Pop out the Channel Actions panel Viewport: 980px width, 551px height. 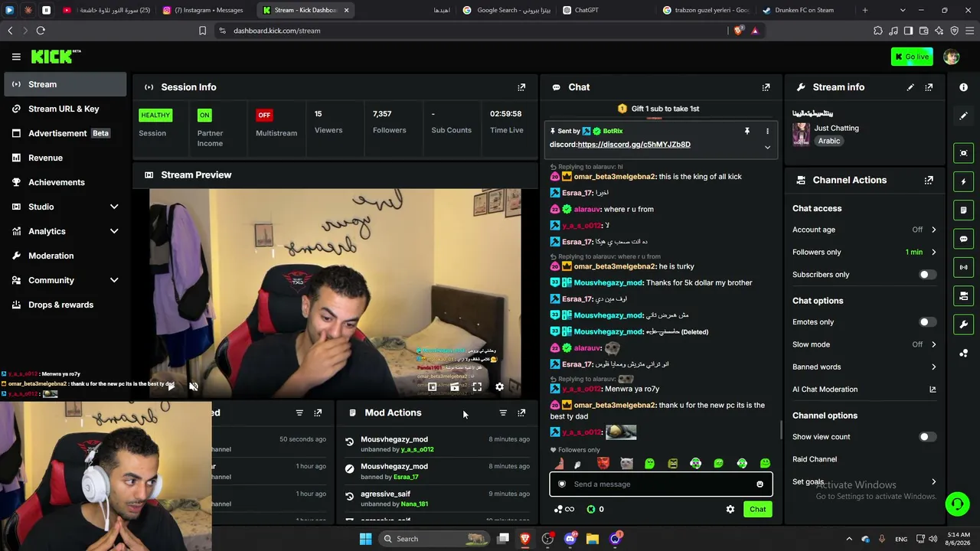click(929, 181)
